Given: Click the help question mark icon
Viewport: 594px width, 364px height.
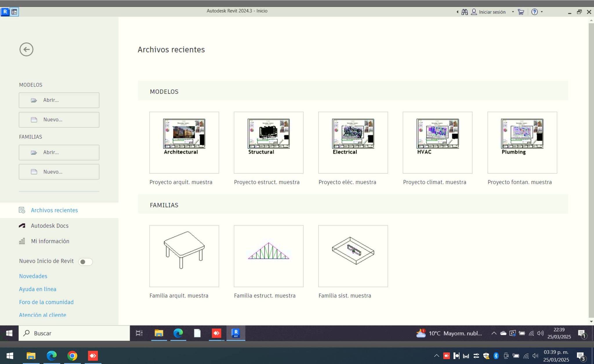Looking at the screenshot, I should click(x=535, y=12).
